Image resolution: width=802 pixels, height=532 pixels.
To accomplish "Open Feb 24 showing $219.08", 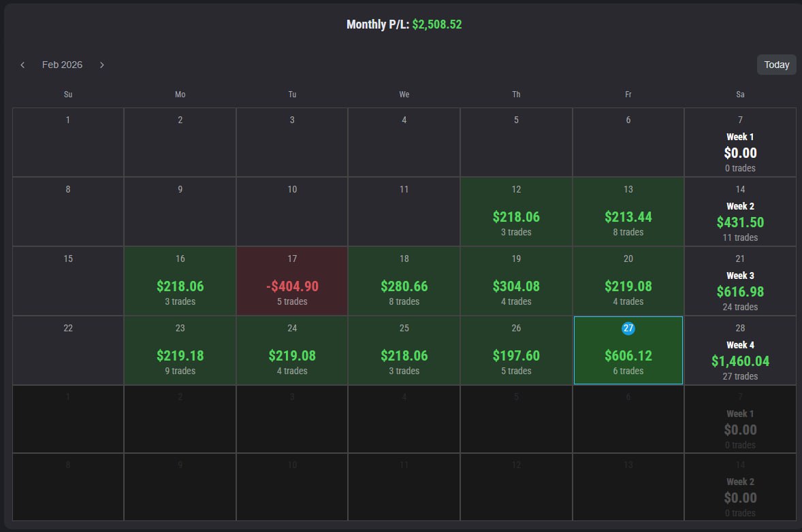I will pyautogui.click(x=292, y=350).
